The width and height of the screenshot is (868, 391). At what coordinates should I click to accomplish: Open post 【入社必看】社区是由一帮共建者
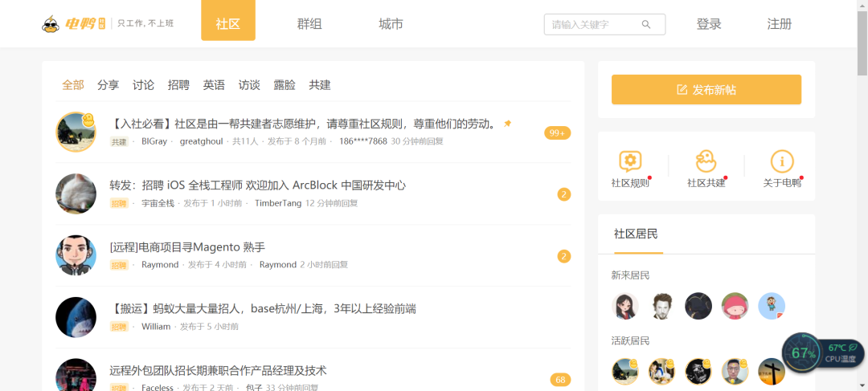[x=304, y=124]
